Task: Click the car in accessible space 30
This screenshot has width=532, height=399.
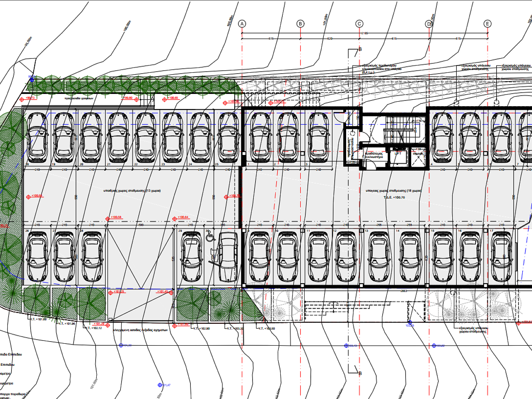Action: coord(228,257)
